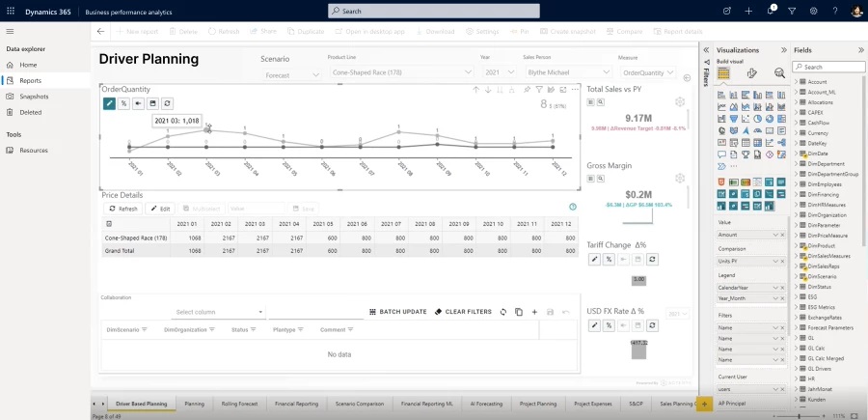
Task: Switch to the Rolling Forecast tab
Action: click(239, 404)
